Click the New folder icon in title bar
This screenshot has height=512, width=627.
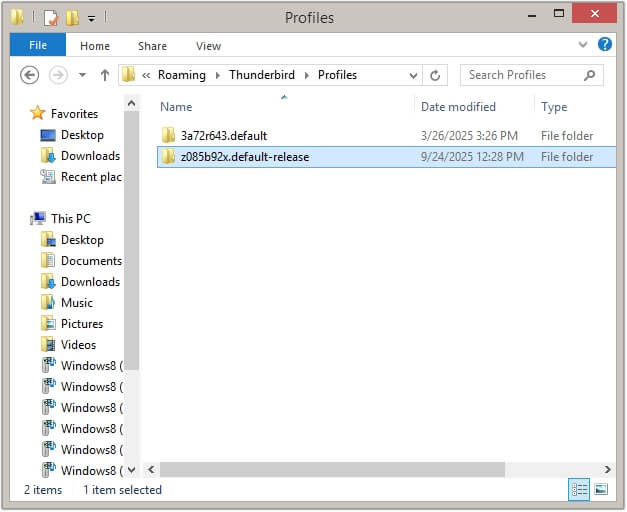72,18
